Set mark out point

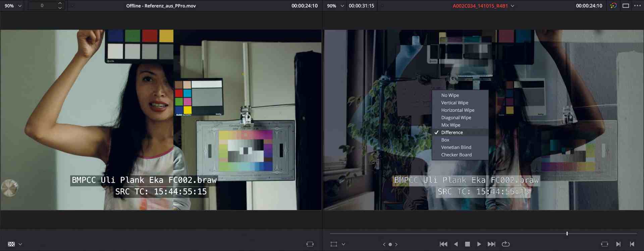tap(632, 244)
